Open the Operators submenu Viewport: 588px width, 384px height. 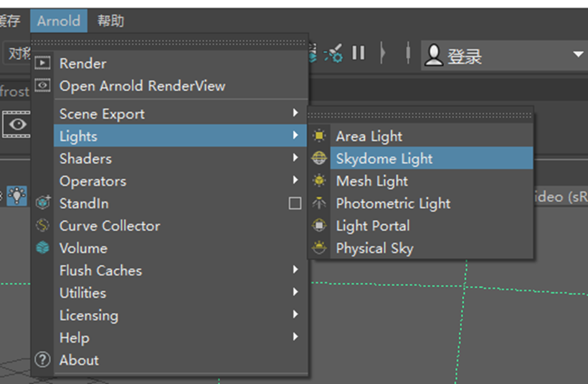(181, 181)
